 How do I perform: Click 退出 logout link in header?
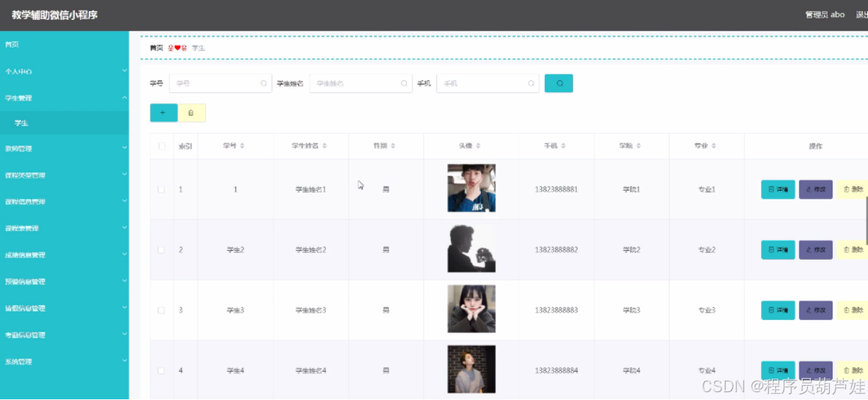861,14
